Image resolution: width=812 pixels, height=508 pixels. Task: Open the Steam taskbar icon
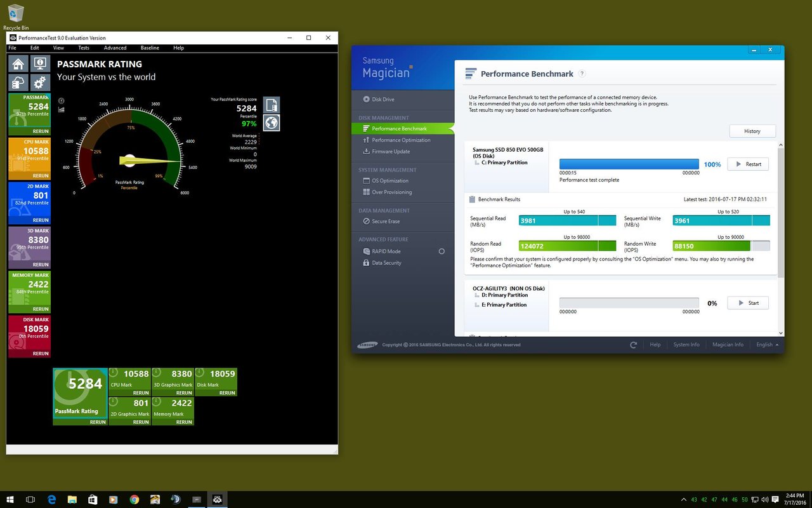(x=176, y=500)
